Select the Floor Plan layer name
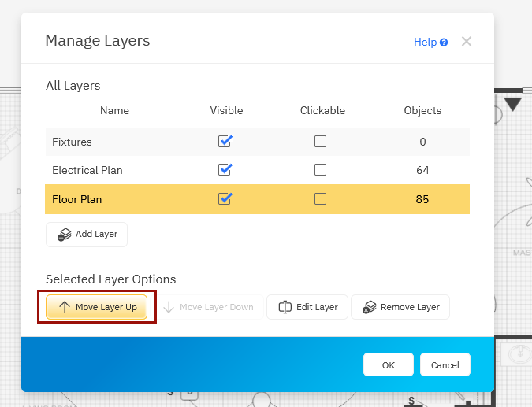532x407 pixels. pyautogui.click(x=77, y=199)
